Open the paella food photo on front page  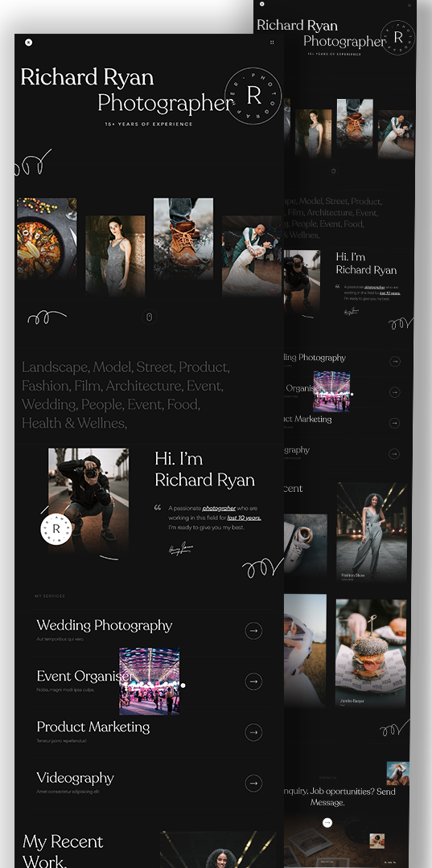click(47, 239)
